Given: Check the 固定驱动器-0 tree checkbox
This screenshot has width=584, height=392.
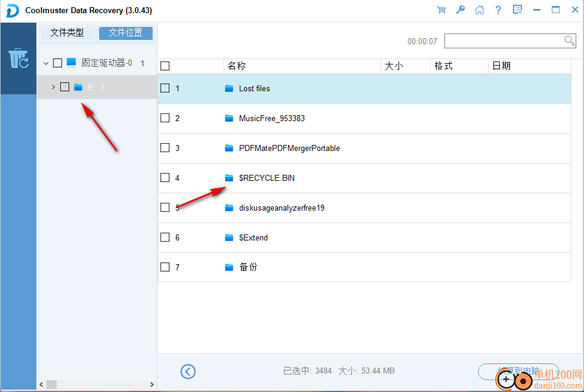Looking at the screenshot, I should (x=57, y=63).
